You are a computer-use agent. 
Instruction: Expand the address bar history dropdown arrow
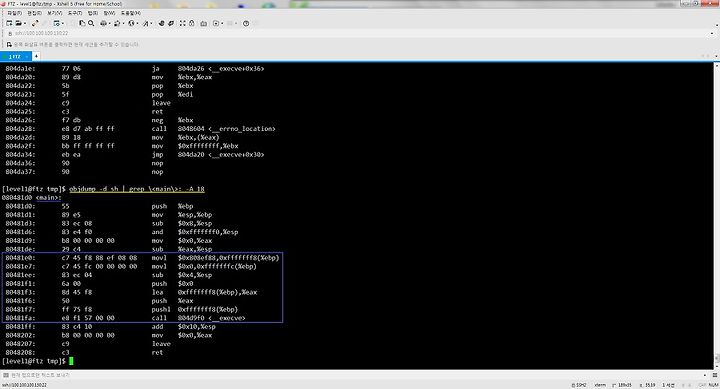click(712, 33)
